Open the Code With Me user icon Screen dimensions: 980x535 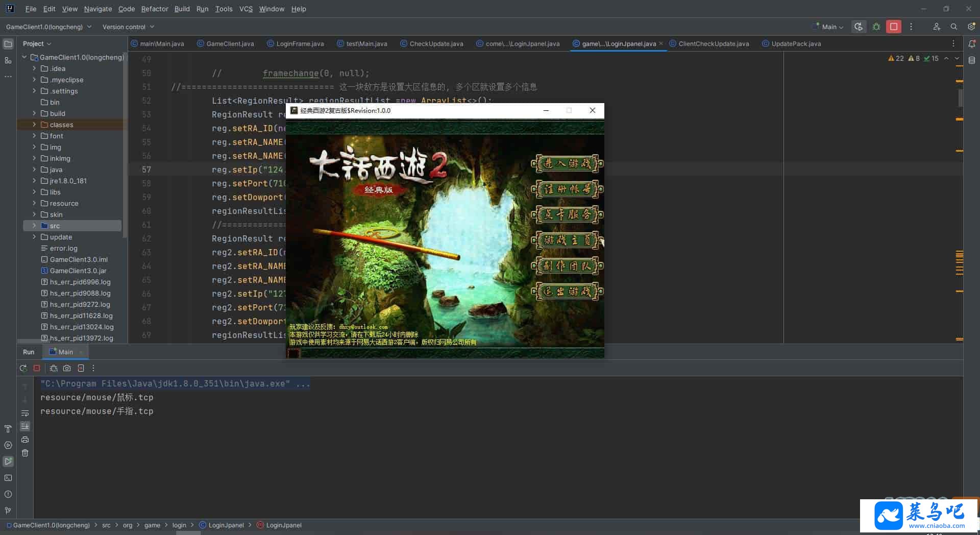click(x=937, y=27)
